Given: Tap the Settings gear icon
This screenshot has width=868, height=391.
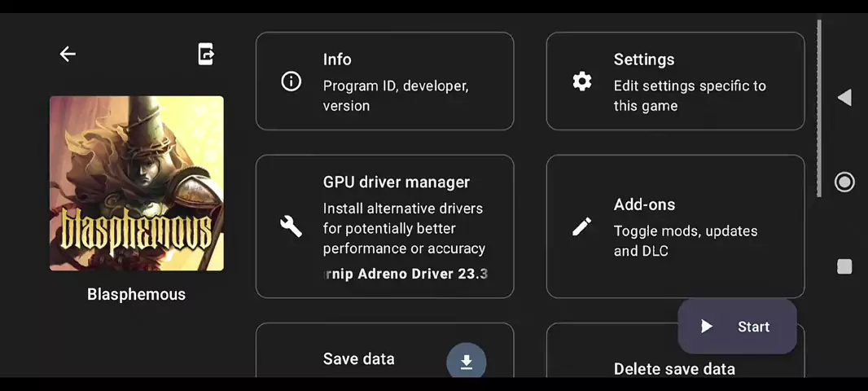Looking at the screenshot, I should [x=581, y=81].
